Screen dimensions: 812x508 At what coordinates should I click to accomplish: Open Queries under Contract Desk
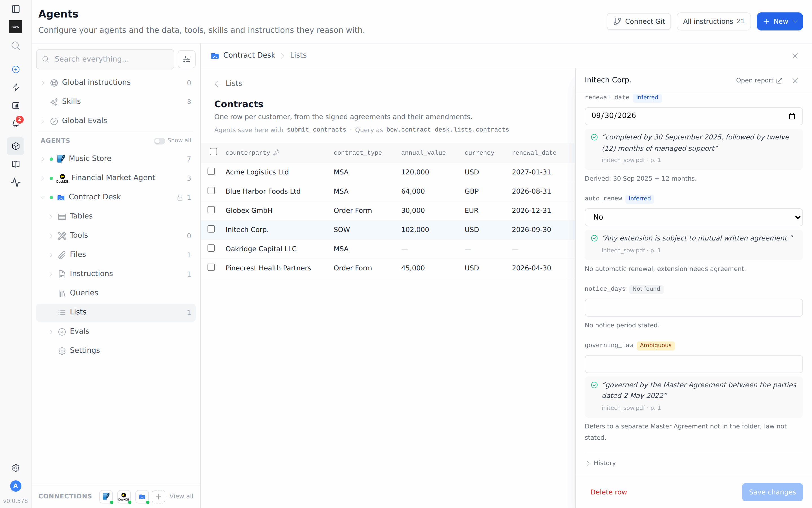(x=84, y=293)
